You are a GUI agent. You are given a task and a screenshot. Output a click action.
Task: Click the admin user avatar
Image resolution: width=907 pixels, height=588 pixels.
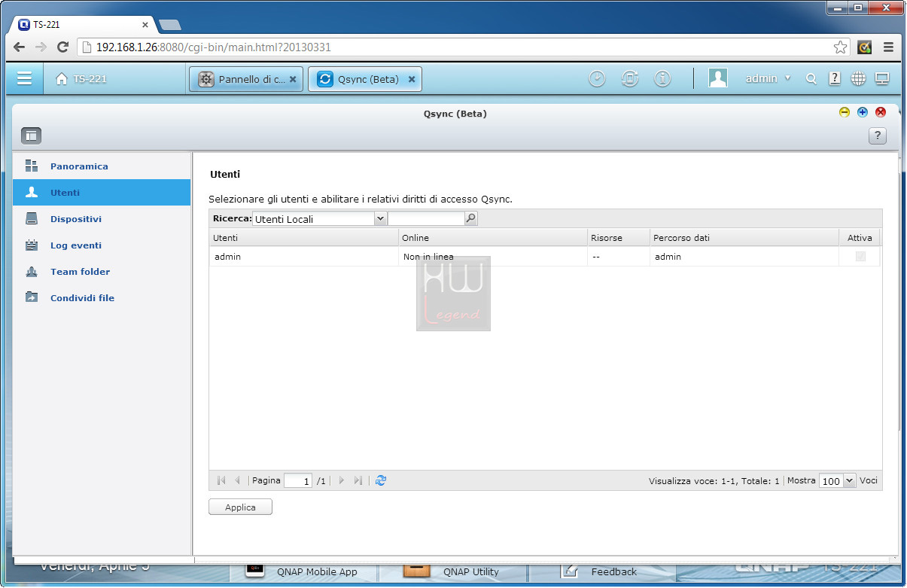[x=718, y=78]
